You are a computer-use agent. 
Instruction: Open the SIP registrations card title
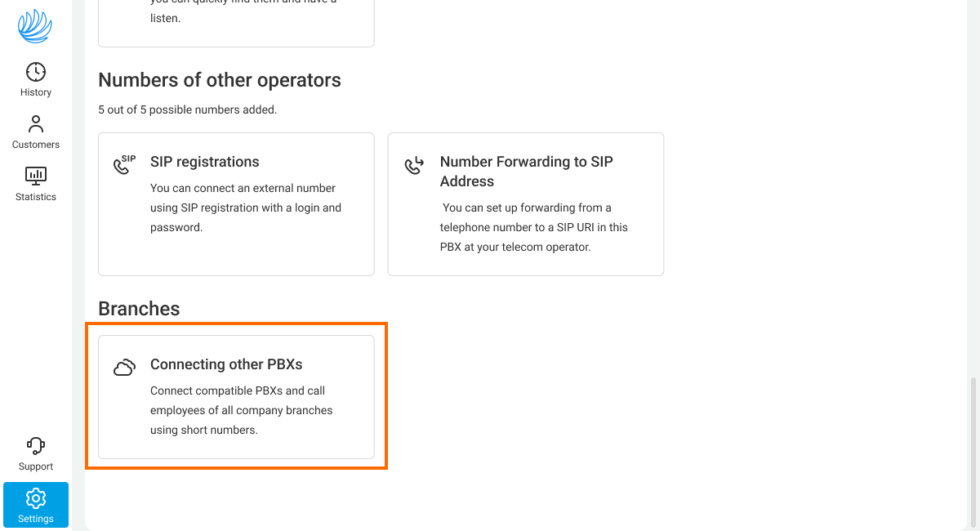click(x=204, y=162)
